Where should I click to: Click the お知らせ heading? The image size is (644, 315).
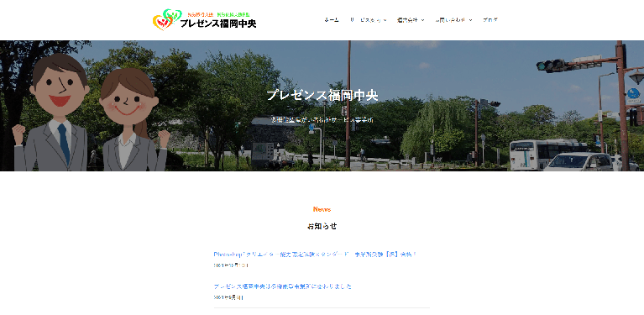(322, 226)
